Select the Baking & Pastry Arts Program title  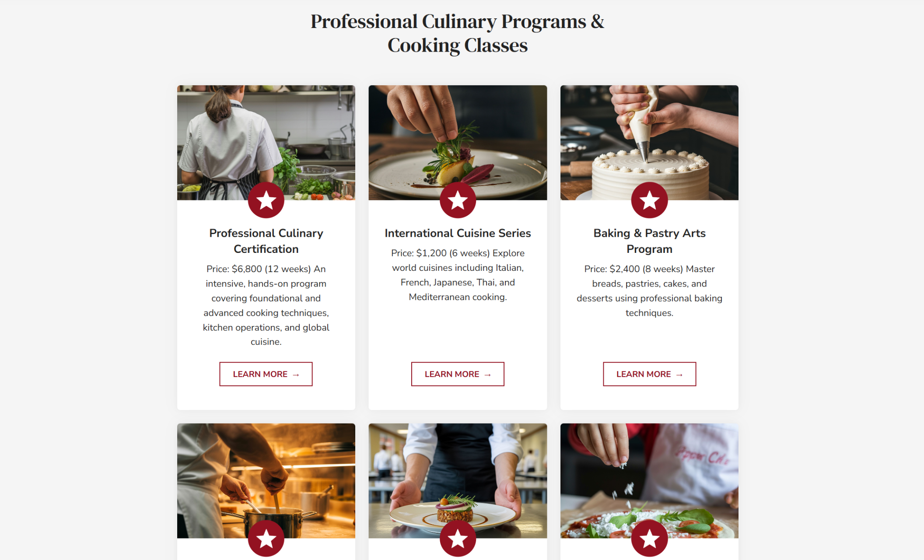coord(649,241)
